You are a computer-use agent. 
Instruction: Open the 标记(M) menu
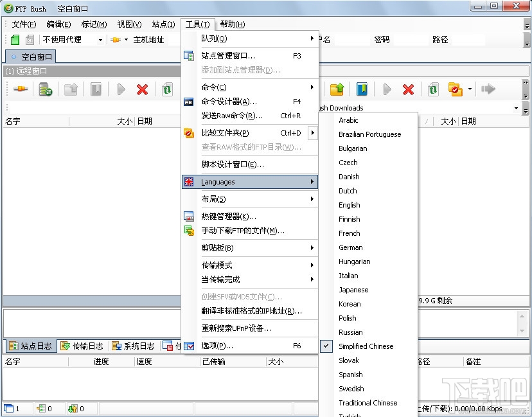coord(94,24)
